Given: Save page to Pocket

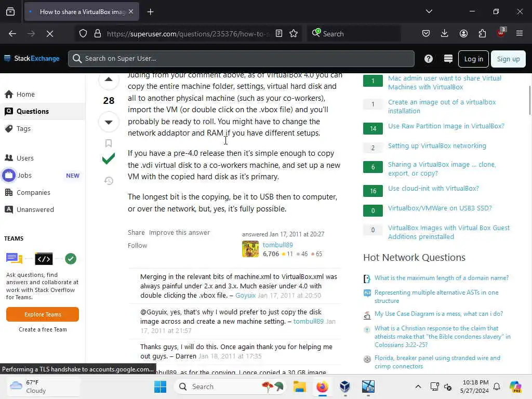Looking at the screenshot, I should pos(426,34).
